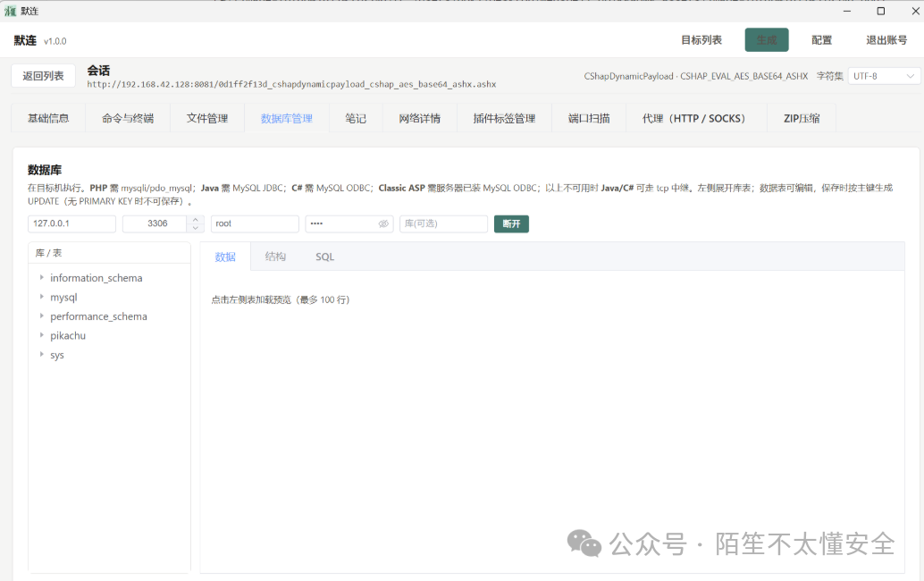
Task: Increase port number with up arrow
Action: 196,220
